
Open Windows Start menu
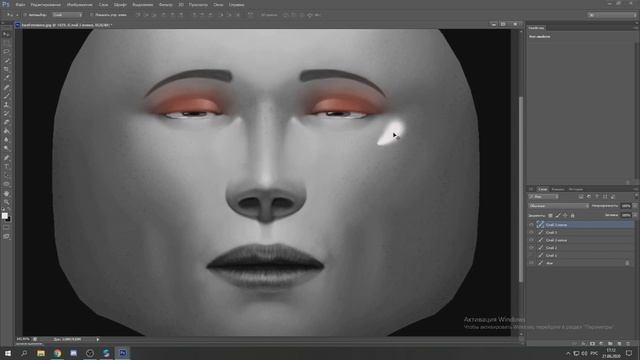click(x=8, y=353)
